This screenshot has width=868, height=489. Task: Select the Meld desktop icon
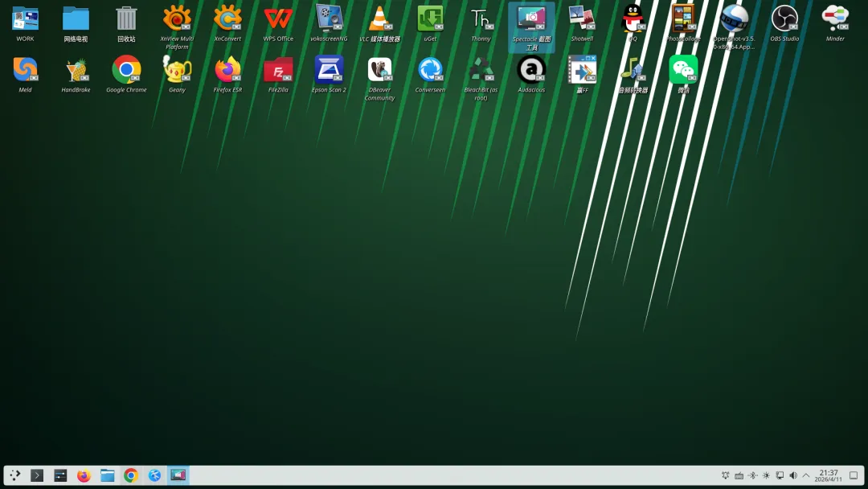tap(26, 70)
